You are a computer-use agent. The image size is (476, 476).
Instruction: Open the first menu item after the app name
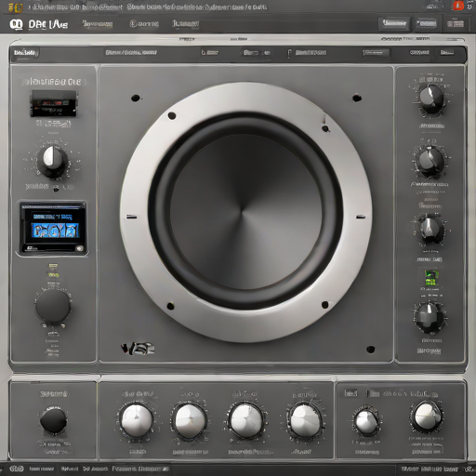coord(98,24)
